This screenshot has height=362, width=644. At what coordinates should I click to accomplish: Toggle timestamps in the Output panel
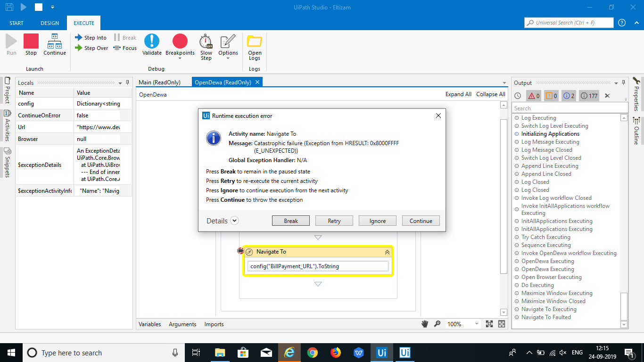tap(518, 96)
